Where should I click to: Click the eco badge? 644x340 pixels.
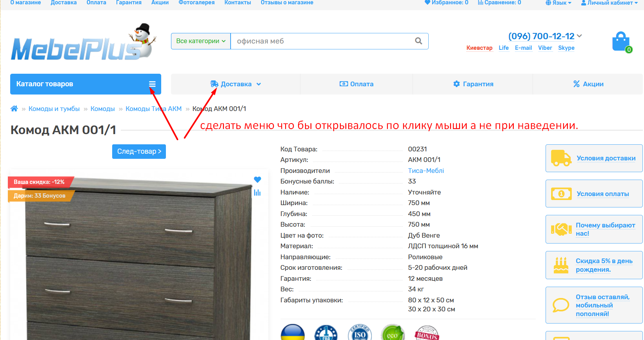393,333
